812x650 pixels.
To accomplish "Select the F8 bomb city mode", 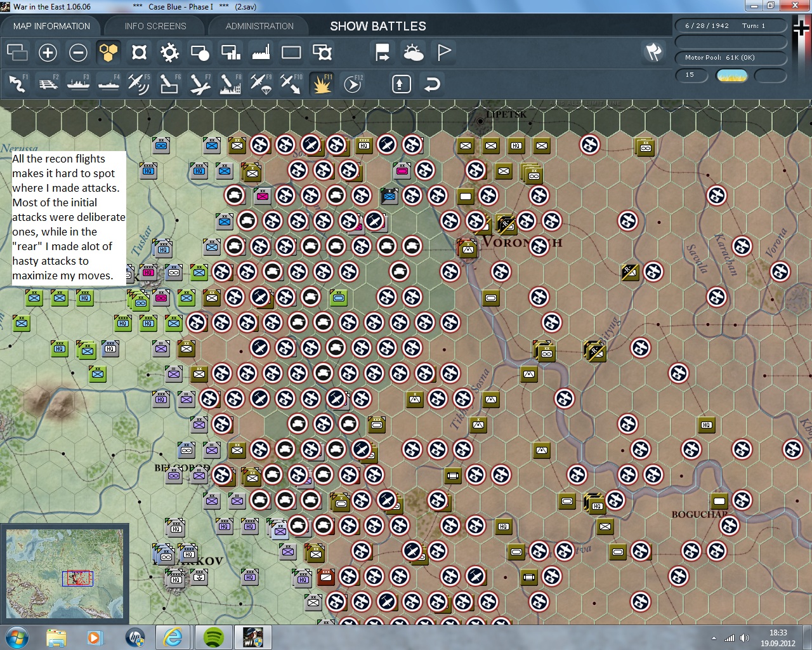I will 230,84.
